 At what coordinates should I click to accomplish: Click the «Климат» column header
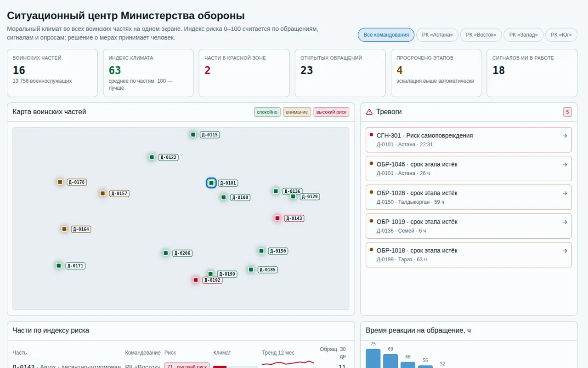[222, 353]
